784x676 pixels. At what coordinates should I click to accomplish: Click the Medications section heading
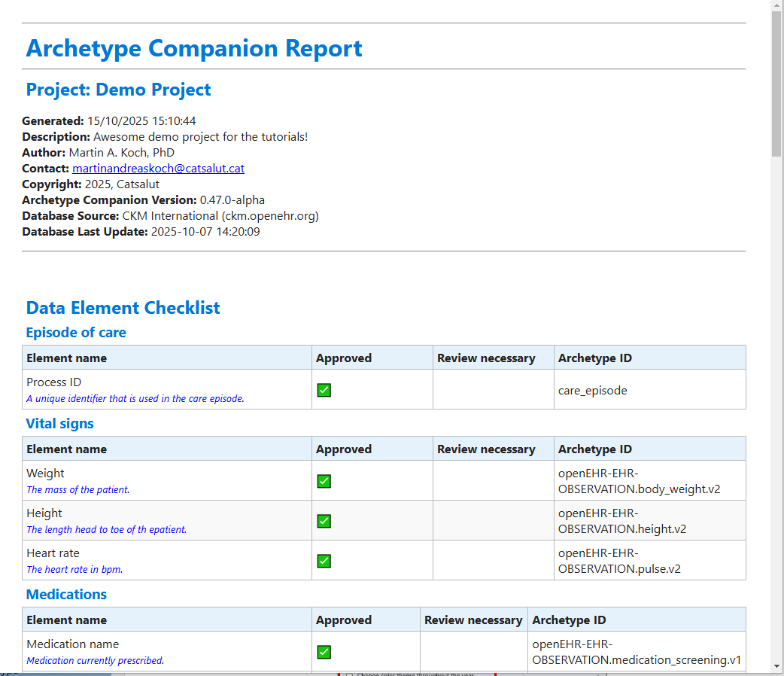66,595
